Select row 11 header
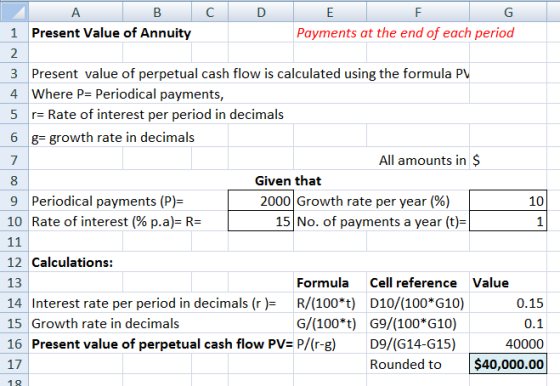The height and width of the screenshot is (386, 560). 14,242
